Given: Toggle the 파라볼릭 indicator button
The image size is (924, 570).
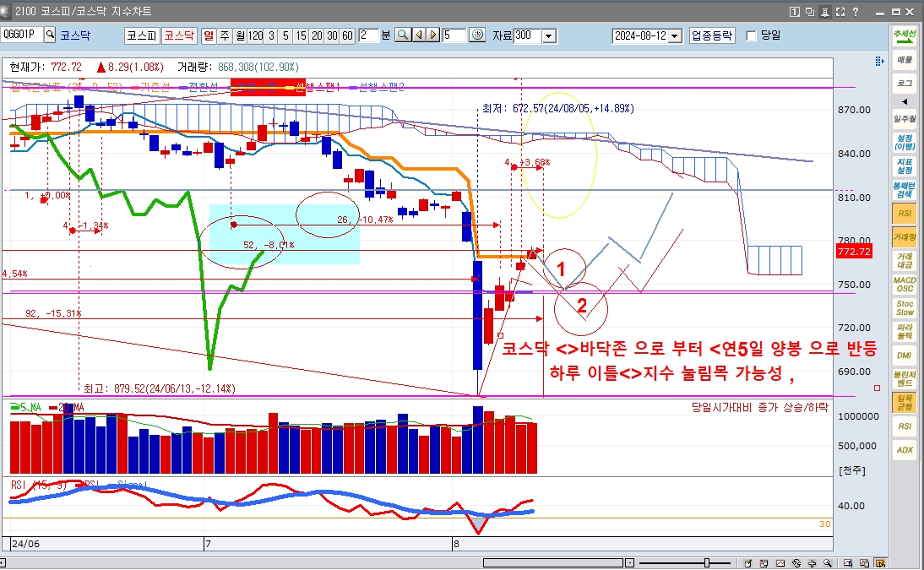Looking at the screenshot, I should tap(905, 331).
